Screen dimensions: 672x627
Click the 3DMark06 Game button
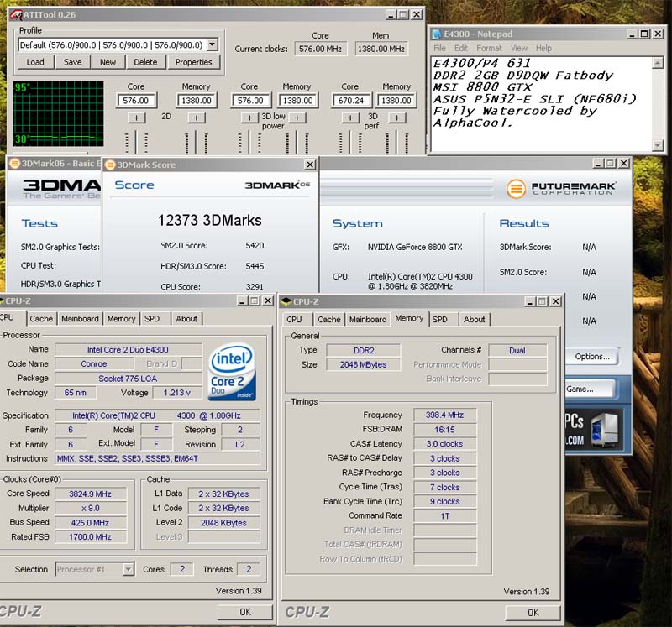[x=590, y=389]
